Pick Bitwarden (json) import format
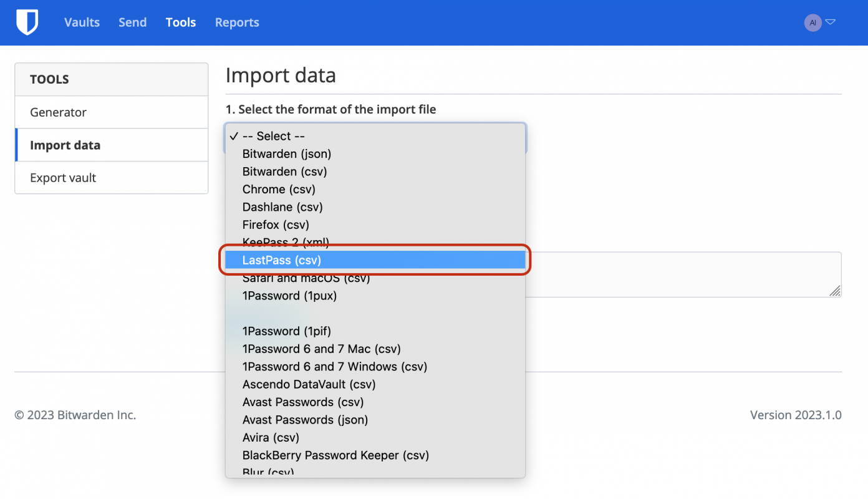The height and width of the screenshot is (499, 868). [x=287, y=153]
